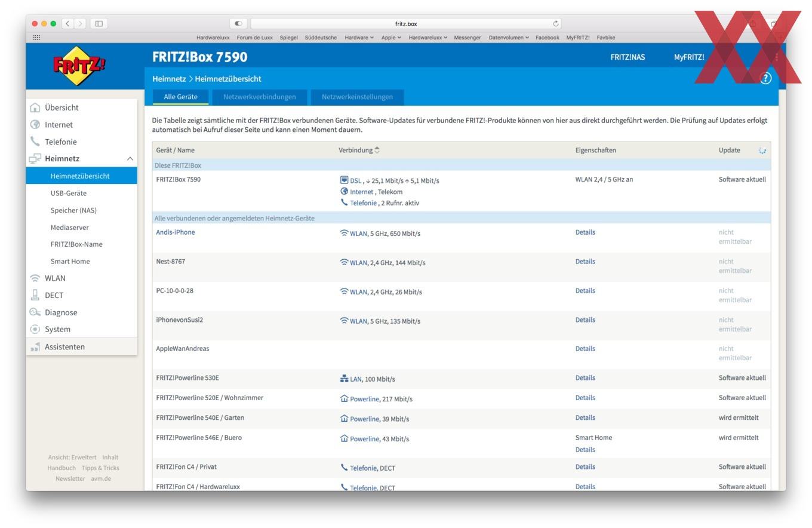The height and width of the screenshot is (528, 812).
Task: Open the Hardware bookmarks dropdown
Action: click(x=359, y=38)
